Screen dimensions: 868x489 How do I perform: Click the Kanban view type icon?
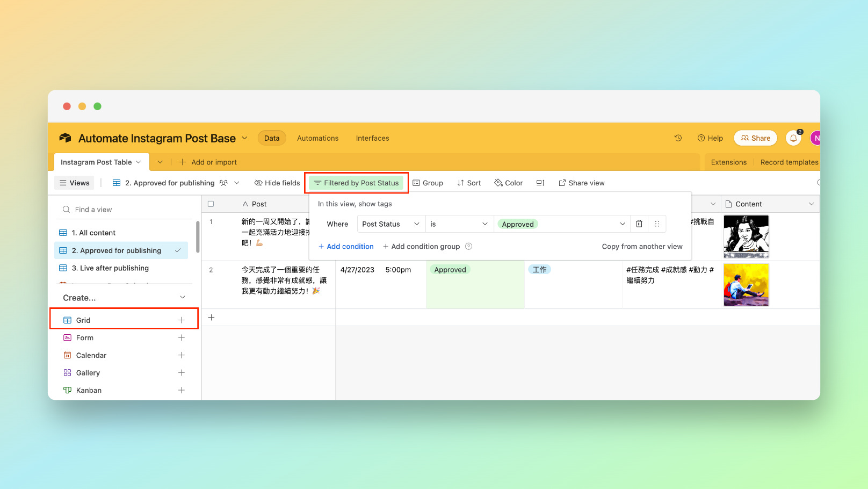pyautogui.click(x=67, y=390)
